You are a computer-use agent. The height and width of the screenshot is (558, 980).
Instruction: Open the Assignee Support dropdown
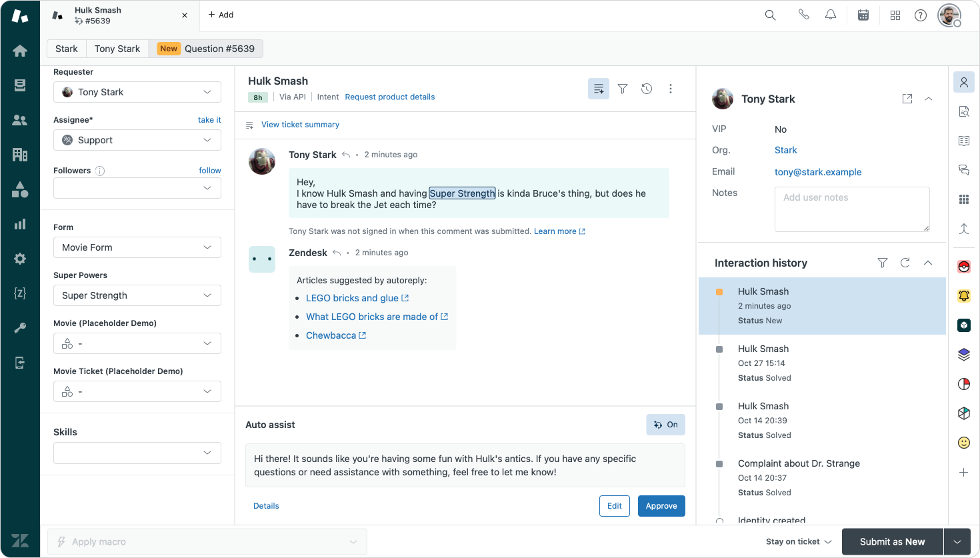[x=137, y=140]
